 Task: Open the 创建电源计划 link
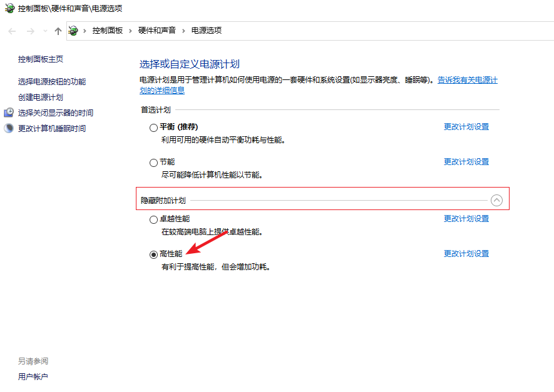tap(41, 98)
